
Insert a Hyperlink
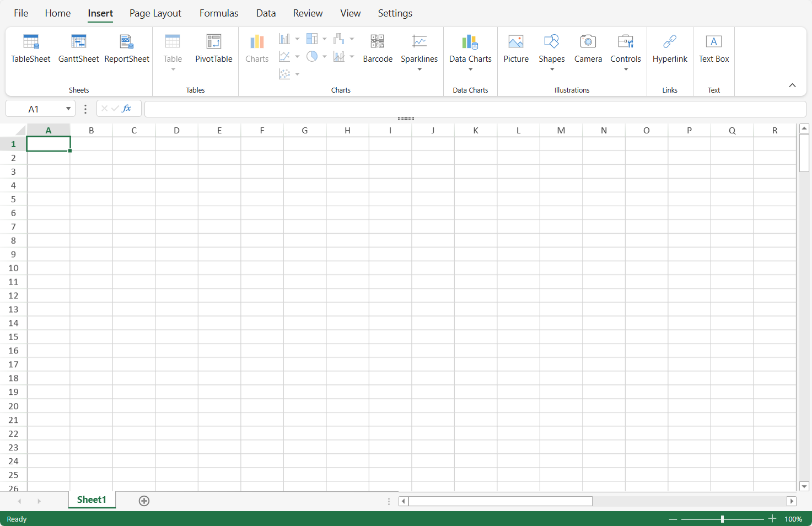[x=670, y=49]
